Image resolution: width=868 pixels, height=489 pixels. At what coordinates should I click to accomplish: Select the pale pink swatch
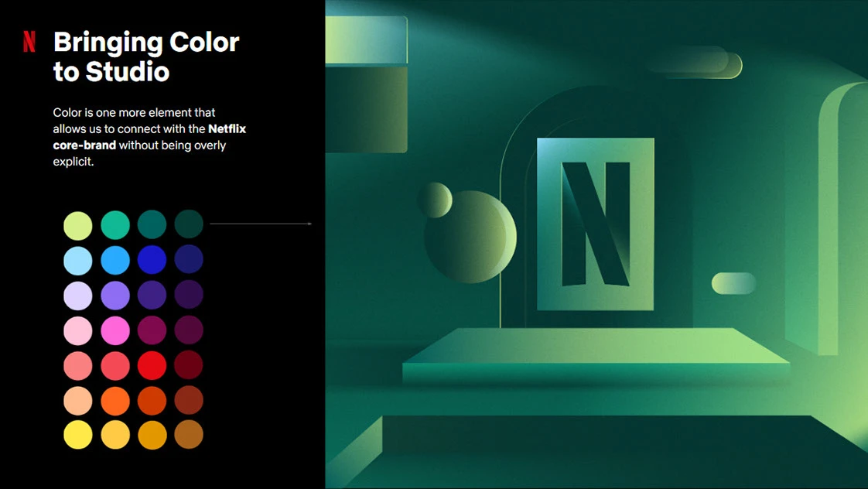[78, 331]
